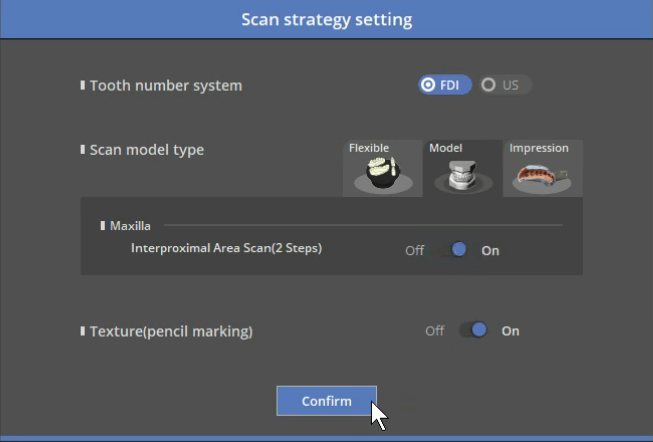The image size is (653, 442).
Task: Click the 'Scan strategy setting' title
Action: click(x=326, y=20)
